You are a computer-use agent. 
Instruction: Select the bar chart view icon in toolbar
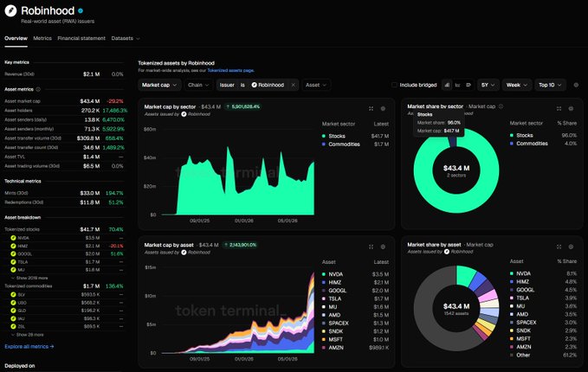point(447,85)
